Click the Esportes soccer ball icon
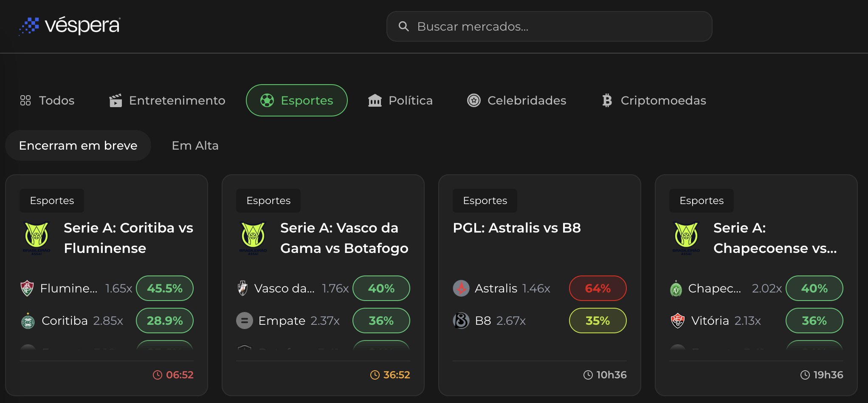 pos(267,100)
